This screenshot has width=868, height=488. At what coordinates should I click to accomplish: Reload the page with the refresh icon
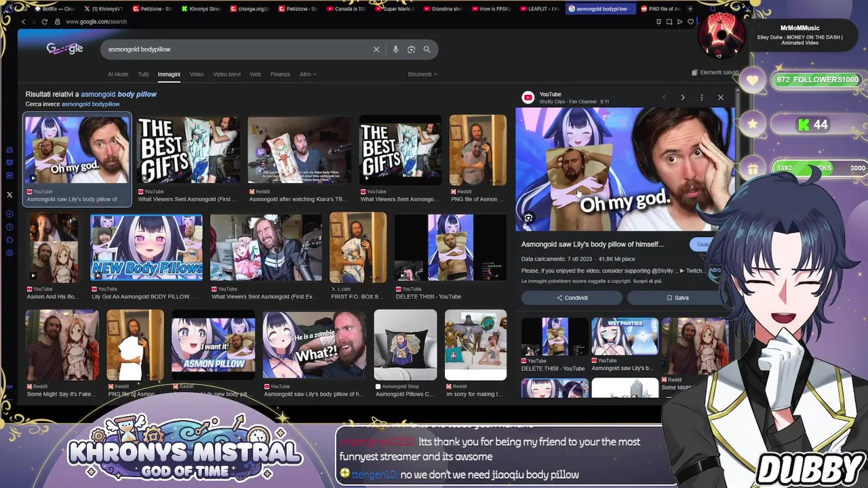pyautogui.click(x=45, y=22)
